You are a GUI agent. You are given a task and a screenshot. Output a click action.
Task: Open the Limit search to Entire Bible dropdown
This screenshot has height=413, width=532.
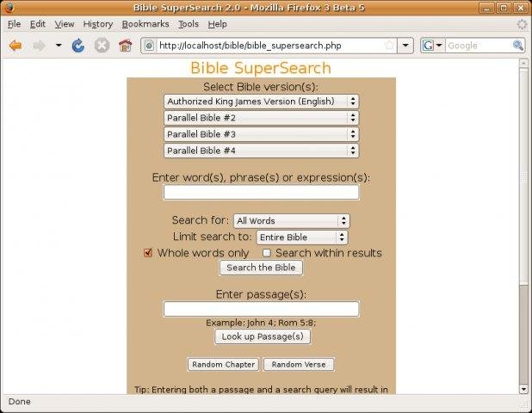click(302, 237)
